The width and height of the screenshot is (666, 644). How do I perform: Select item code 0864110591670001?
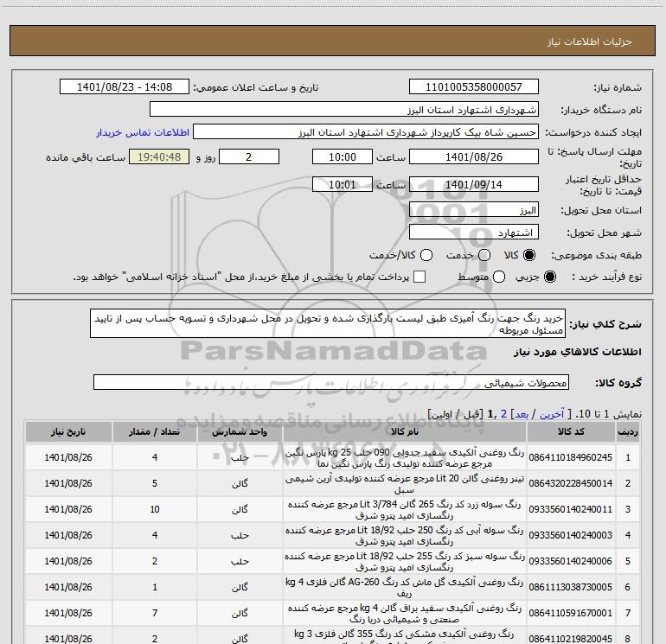[571, 613]
